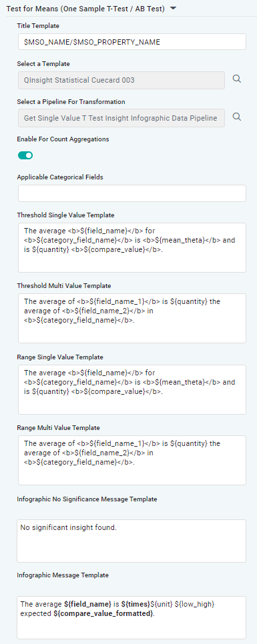Toggle Enable For Count Aggregations switch

[25, 155]
